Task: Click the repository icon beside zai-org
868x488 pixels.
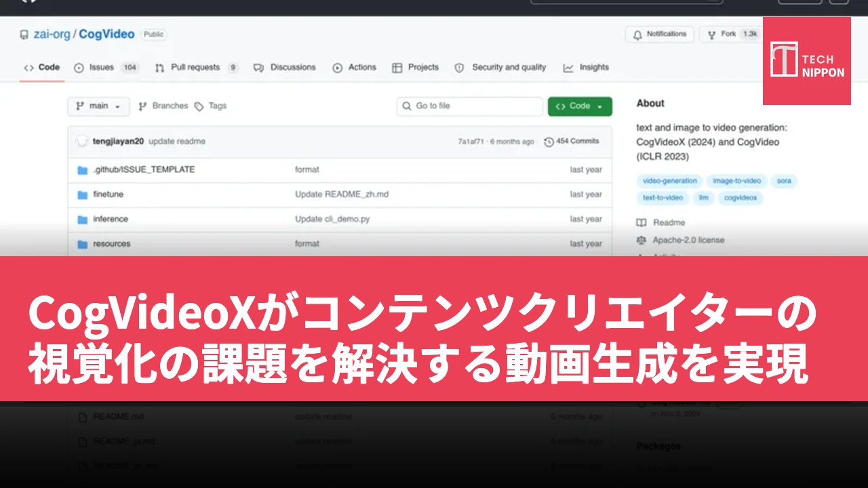Action: [24, 35]
